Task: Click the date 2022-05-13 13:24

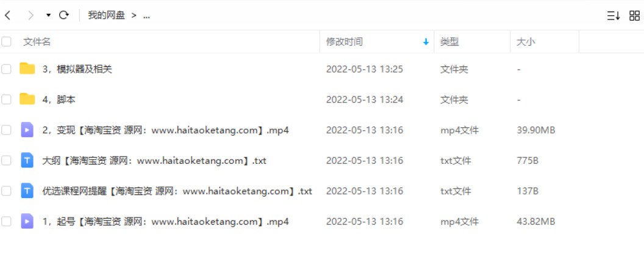Action: 364,100
